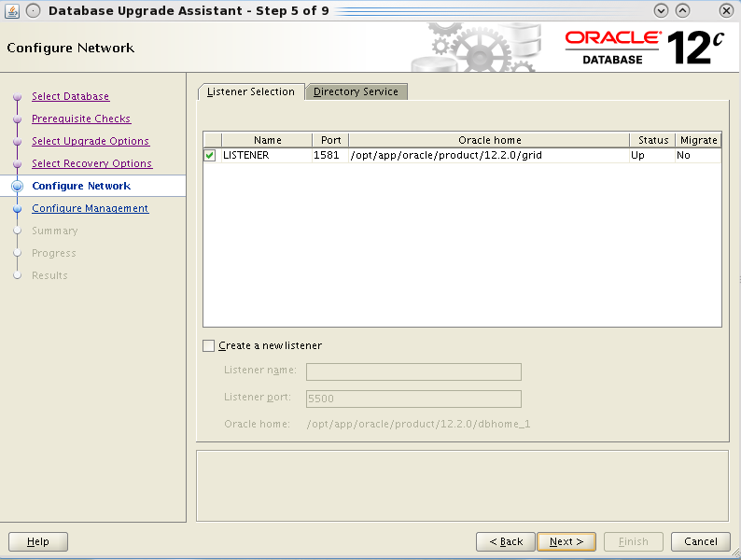The height and width of the screenshot is (560, 741).
Task: Click the Listener port field showing 5500
Action: coord(413,399)
